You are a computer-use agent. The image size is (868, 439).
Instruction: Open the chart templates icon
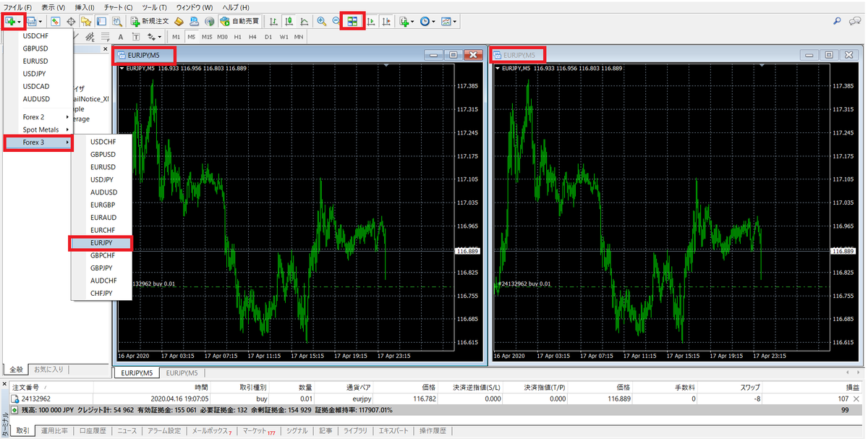point(446,21)
